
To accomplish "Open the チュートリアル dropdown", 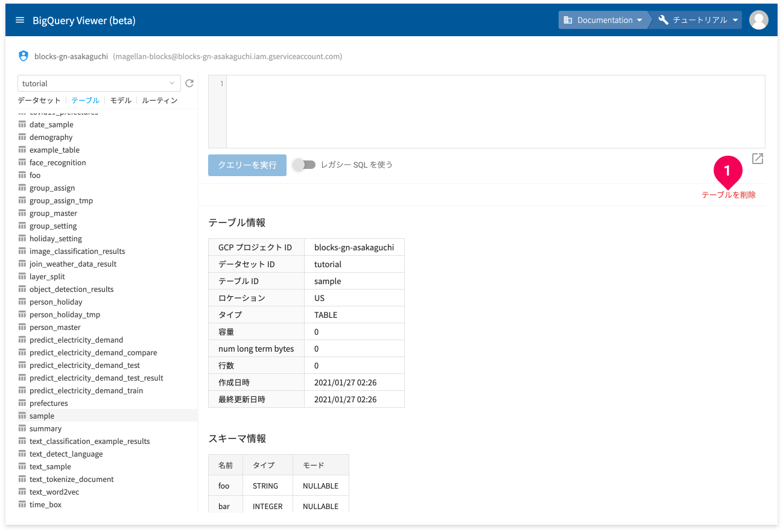I will pos(699,20).
